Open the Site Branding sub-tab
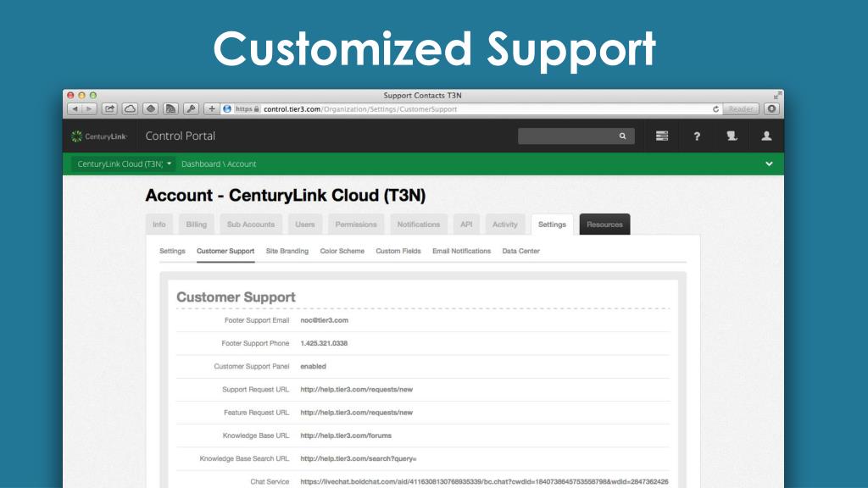This screenshot has height=488, width=868. coord(287,251)
